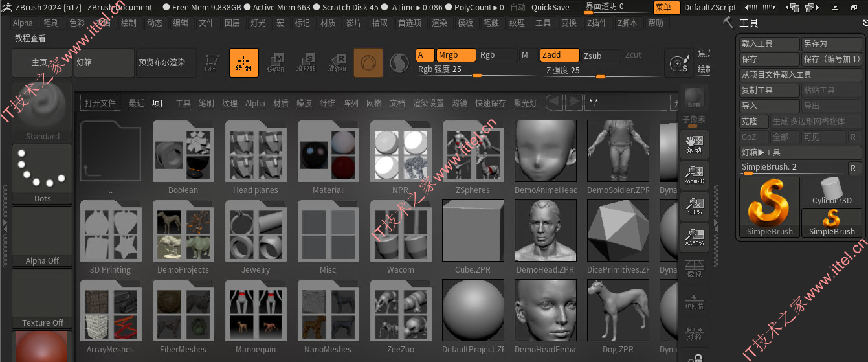868x362 pixels.
Task: Toggle the orange 菜单 button
Action: pyautogui.click(x=666, y=8)
